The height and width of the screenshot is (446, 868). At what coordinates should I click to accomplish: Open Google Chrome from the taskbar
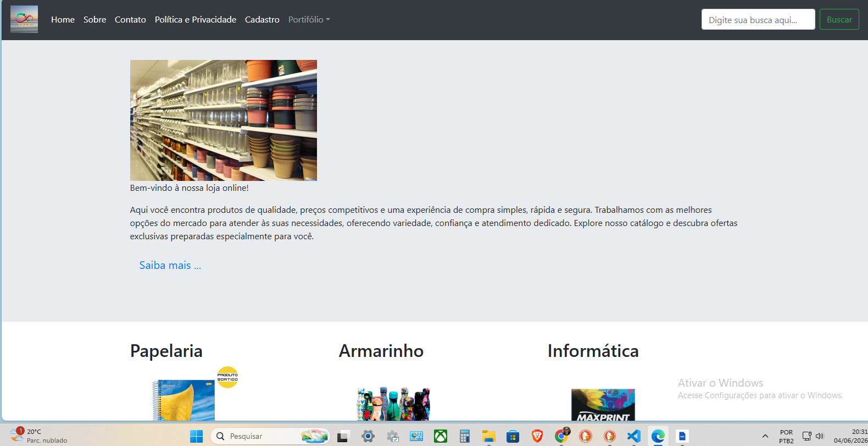(561, 436)
